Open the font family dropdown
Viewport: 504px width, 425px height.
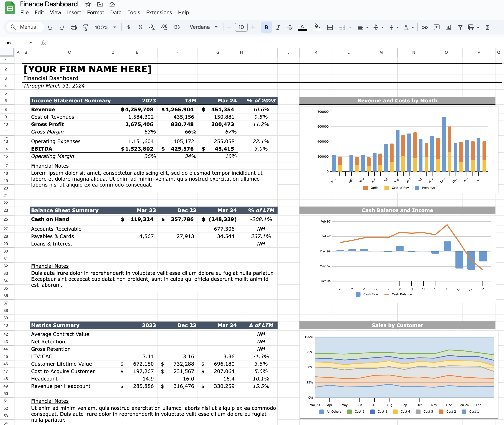tap(203, 27)
